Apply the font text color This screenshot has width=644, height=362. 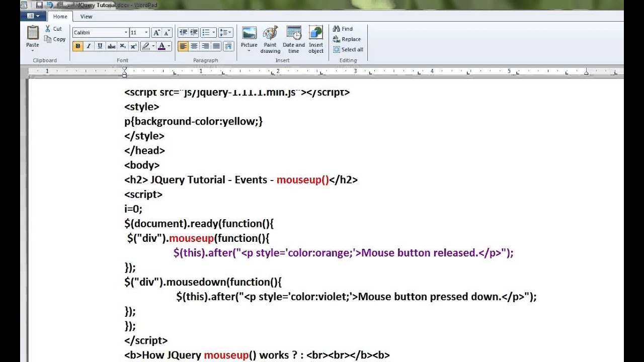click(x=162, y=46)
